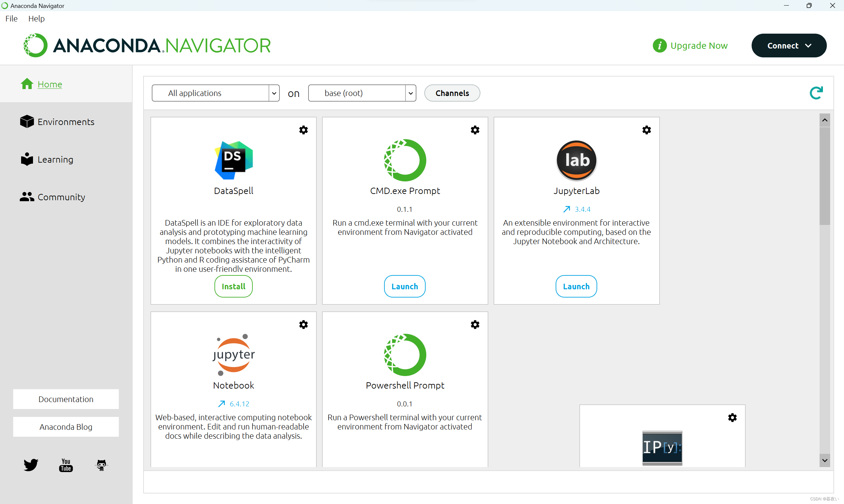
Task: Toggle settings gear on JupyterLab card
Action: [x=647, y=130]
